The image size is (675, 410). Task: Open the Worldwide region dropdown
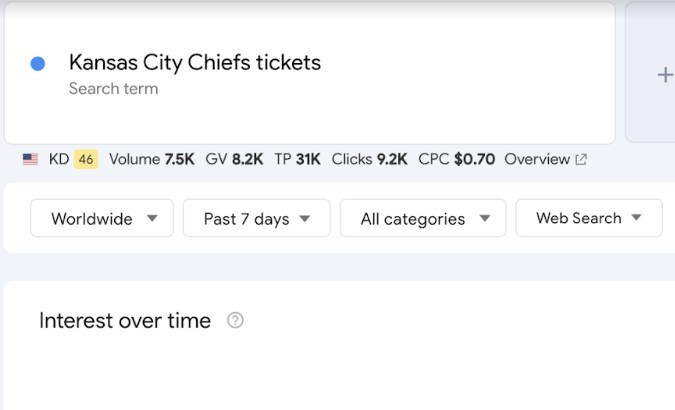[102, 218]
